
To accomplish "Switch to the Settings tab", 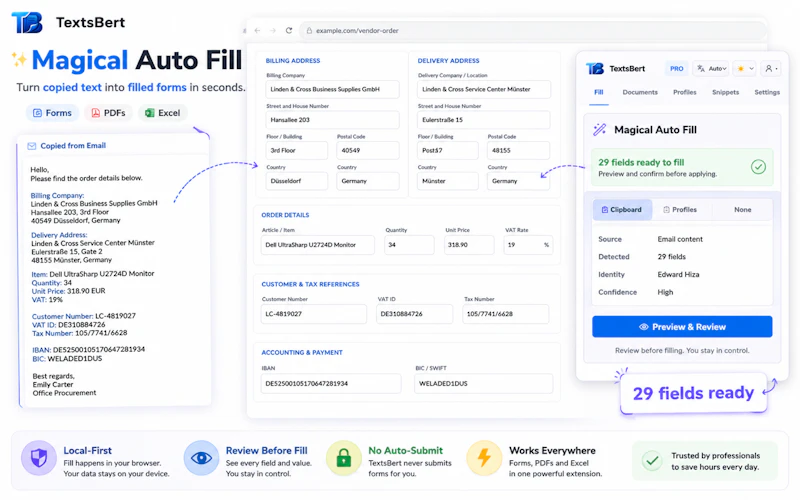I will point(767,92).
